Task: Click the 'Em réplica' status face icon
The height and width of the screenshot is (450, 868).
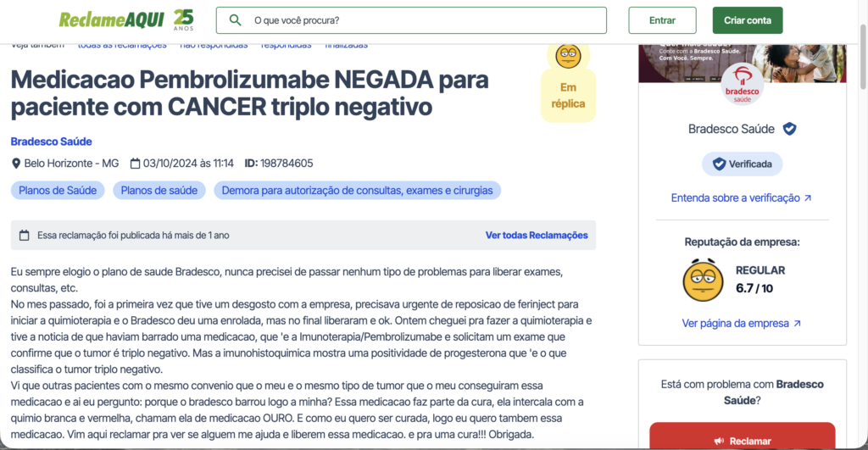Action: pyautogui.click(x=568, y=56)
